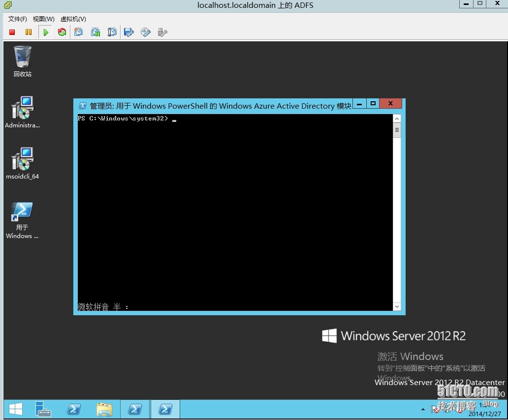Image resolution: width=508 pixels, height=420 pixels.
Task: Open File Explorer from the taskbar
Action: [104, 409]
